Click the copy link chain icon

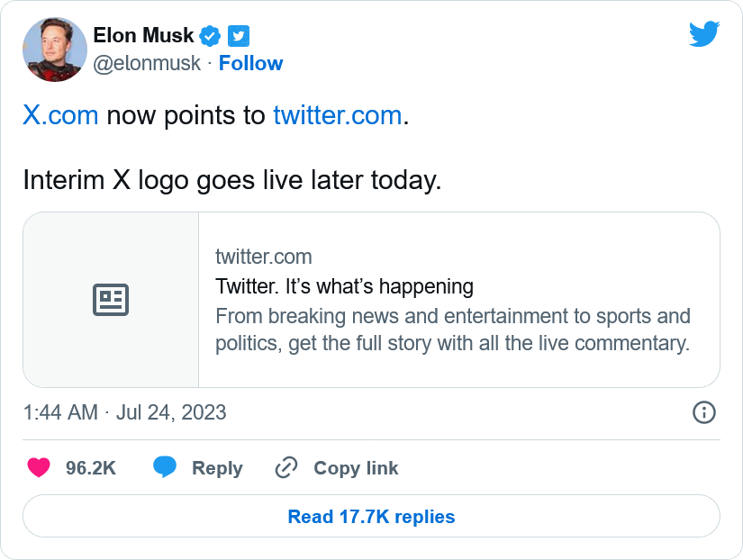pyautogui.click(x=286, y=468)
